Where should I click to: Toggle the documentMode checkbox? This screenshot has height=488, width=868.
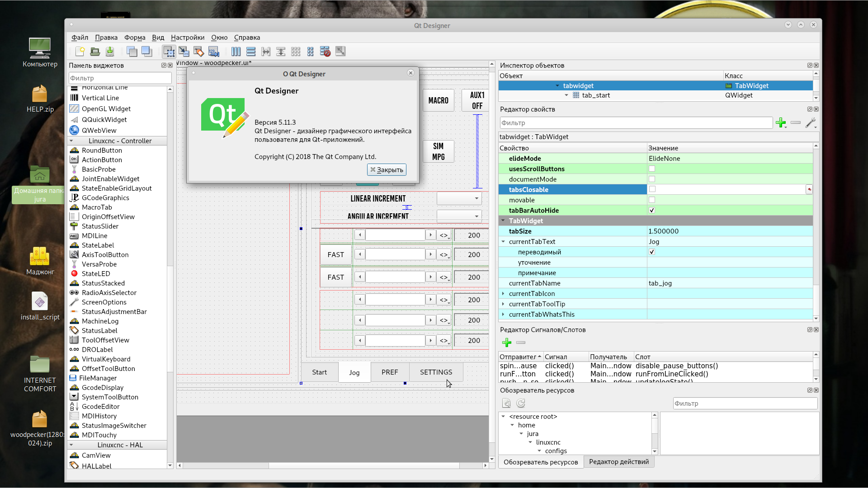(652, 179)
